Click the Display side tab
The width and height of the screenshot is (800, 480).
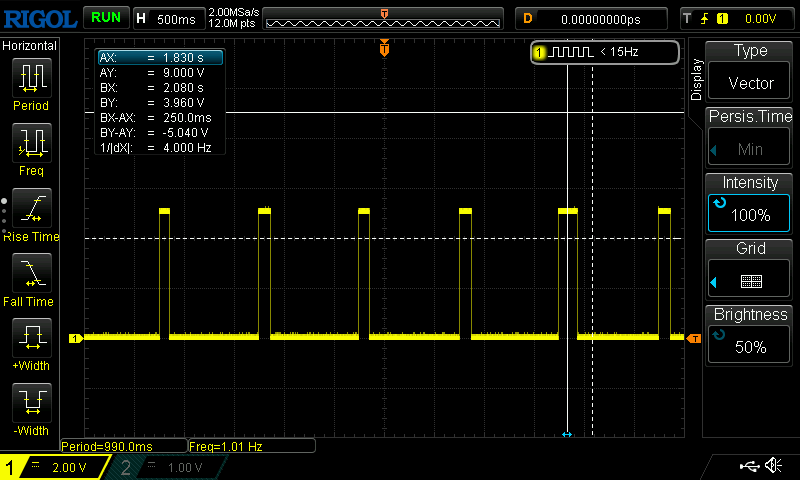[696, 79]
